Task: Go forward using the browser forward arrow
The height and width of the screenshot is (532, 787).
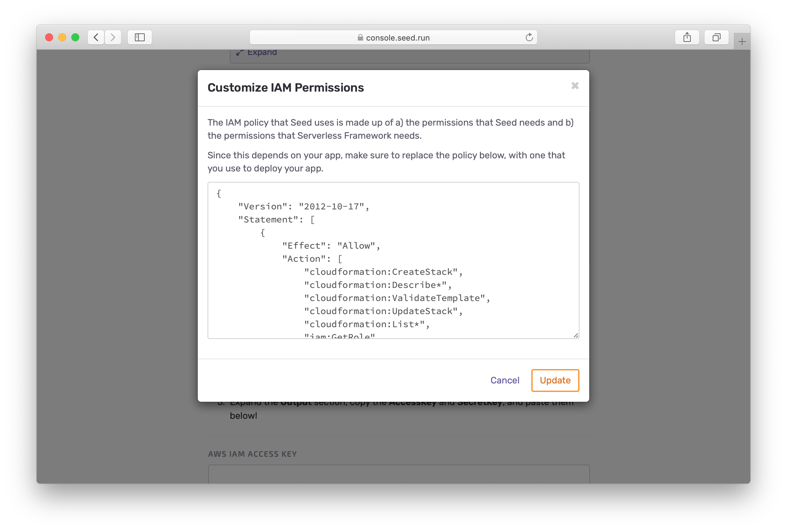Action: 113,37
